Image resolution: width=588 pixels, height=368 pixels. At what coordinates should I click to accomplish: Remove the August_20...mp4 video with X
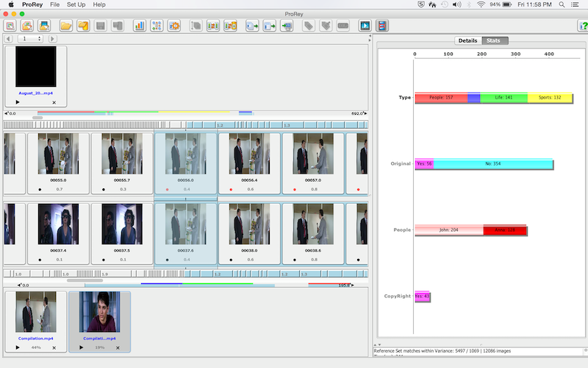[x=54, y=102]
